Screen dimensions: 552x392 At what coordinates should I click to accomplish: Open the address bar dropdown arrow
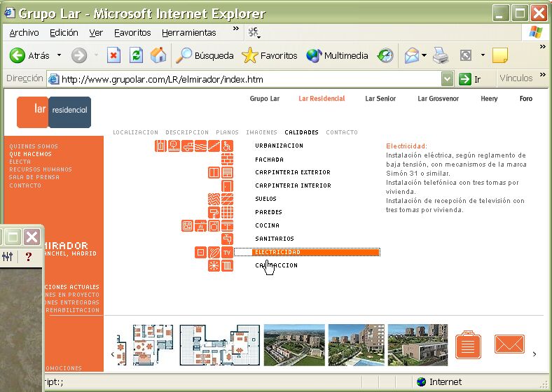pyautogui.click(x=447, y=79)
